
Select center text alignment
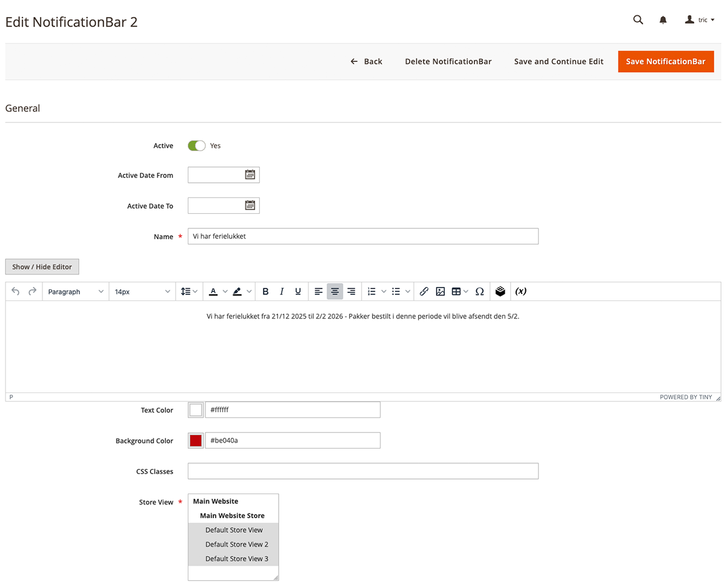[x=335, y=291]
